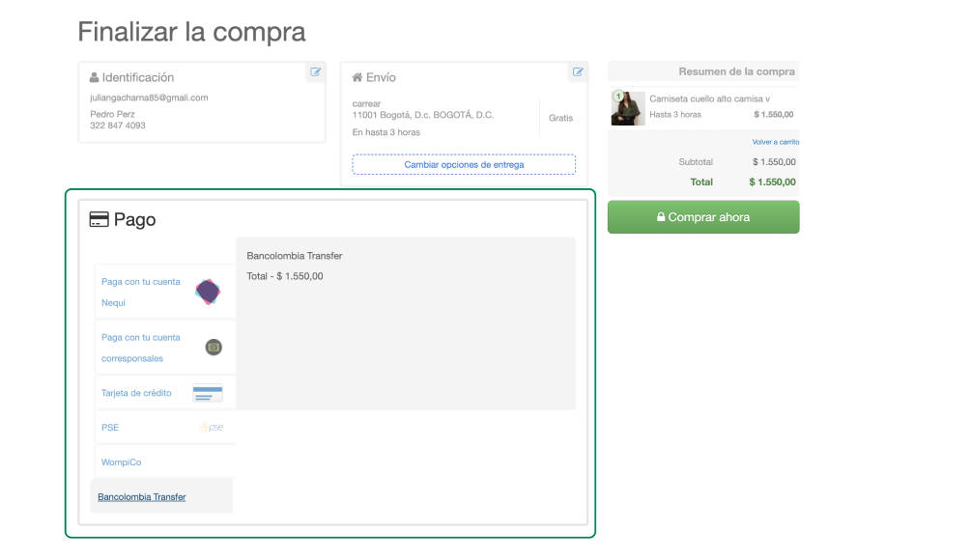971x560 pixels.
Task: Click the credit card icon
Action: (208, 394)
